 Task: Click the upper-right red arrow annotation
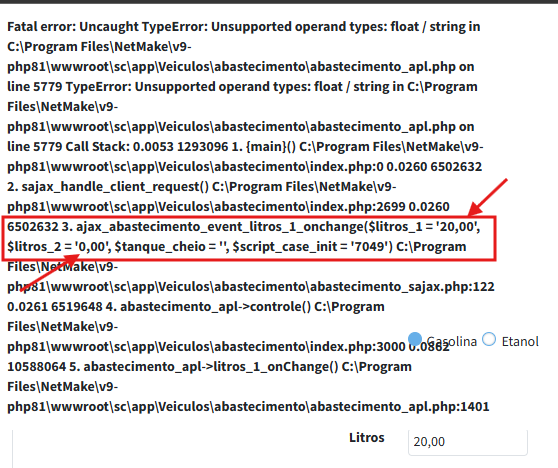488,197
